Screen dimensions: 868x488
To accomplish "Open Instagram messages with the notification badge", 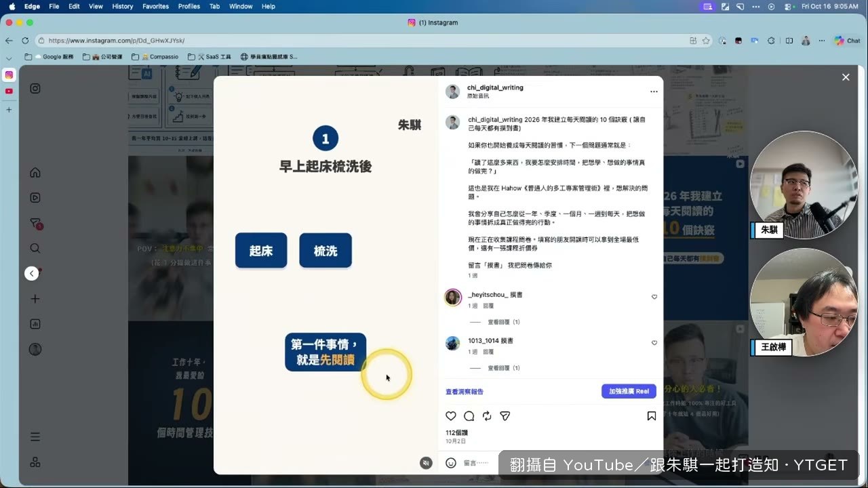I will point(35,223).
